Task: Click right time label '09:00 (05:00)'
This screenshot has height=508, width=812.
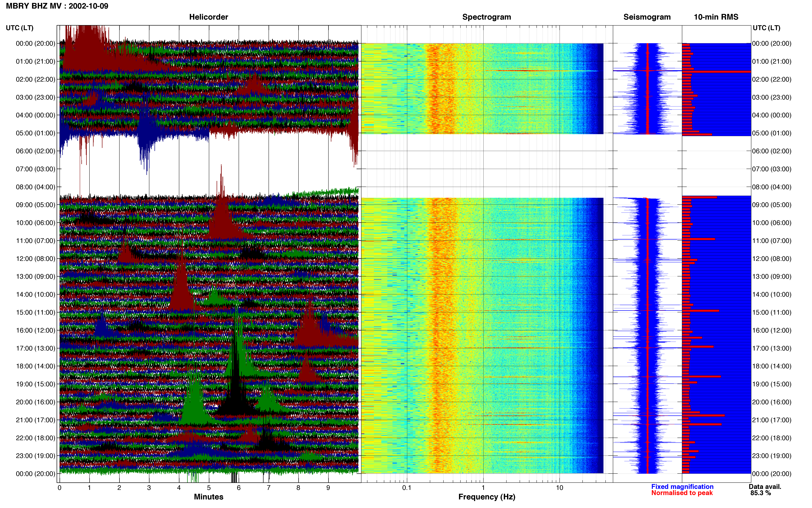Action: tap(772, 205)
